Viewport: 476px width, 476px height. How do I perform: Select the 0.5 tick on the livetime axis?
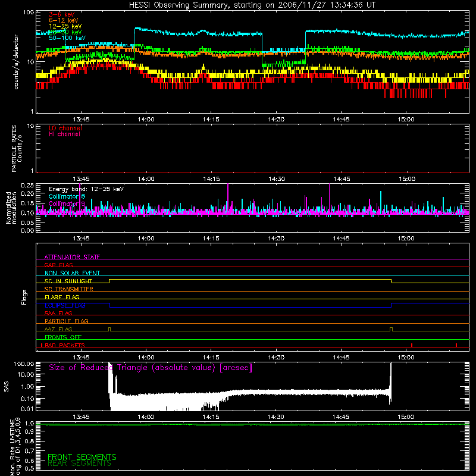(29, 468)
